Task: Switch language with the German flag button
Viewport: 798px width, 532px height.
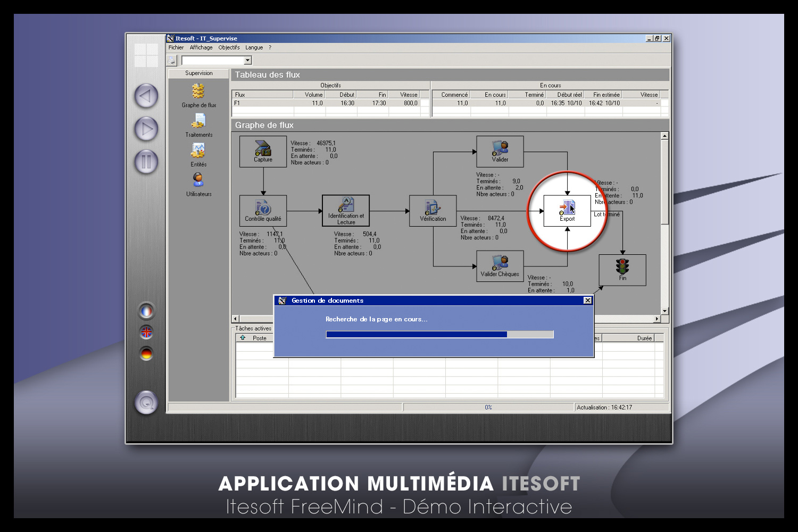Action: [146, 354]
